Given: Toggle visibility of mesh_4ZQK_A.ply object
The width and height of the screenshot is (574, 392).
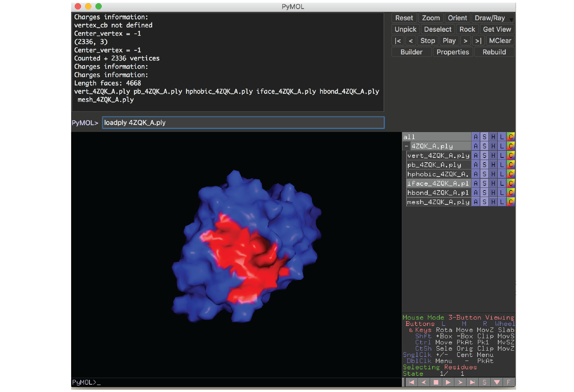Looking at the screenshot, I should [438, 202].
